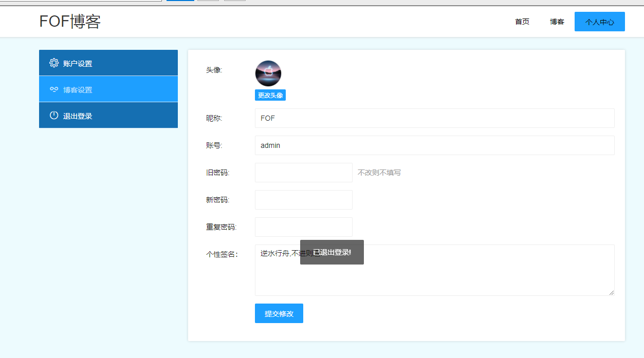Submit changes with 提交修改 button
The width and height of the screenshot is (644, 358).
tap(279, 313)
